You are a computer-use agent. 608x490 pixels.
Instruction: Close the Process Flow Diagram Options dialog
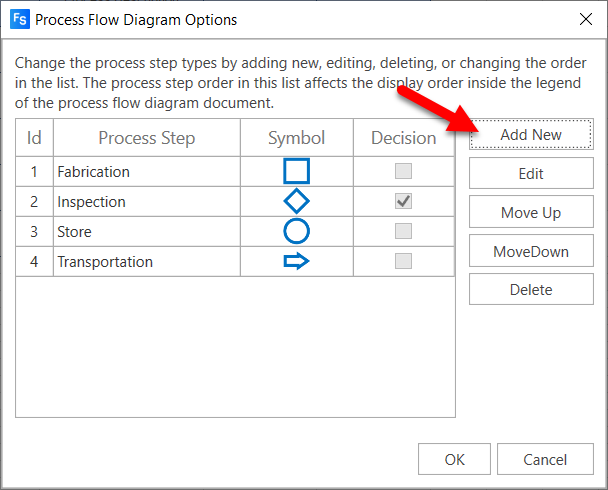point(585,19)
